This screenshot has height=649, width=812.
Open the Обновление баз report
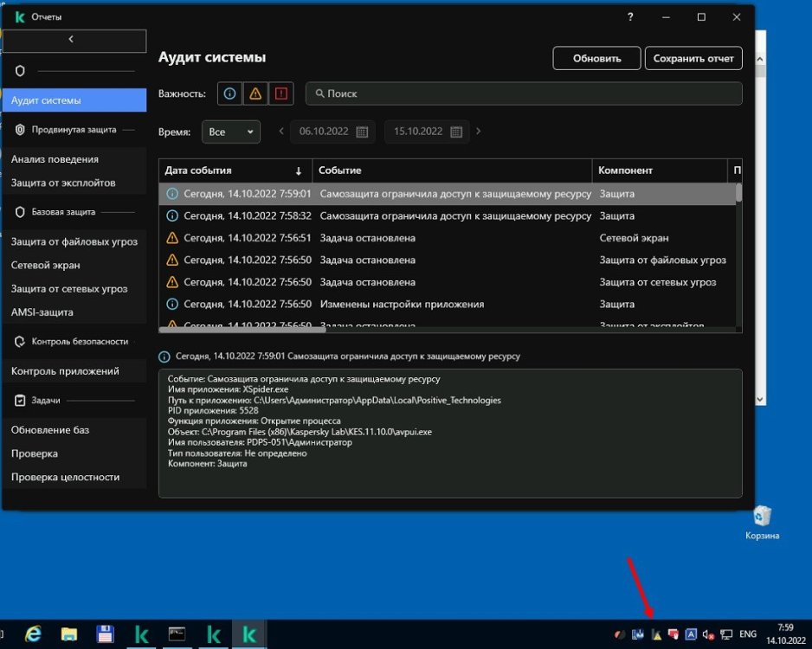[x=74, y=430]
